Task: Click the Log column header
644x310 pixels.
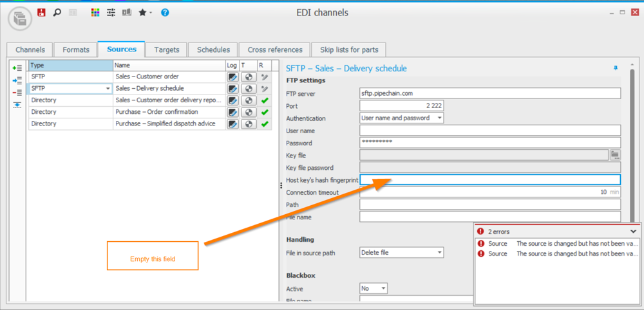Action: 232,65
